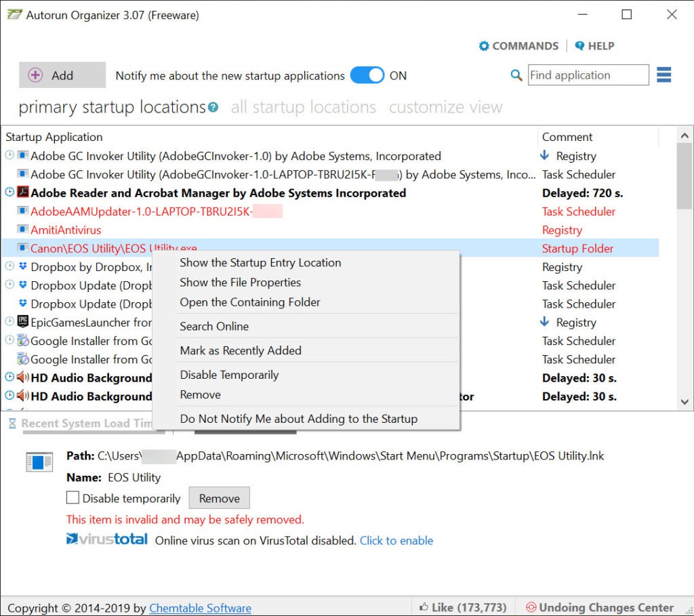Click the Find application search field
This screenshot has height=616, width=694.
[588, 75]
